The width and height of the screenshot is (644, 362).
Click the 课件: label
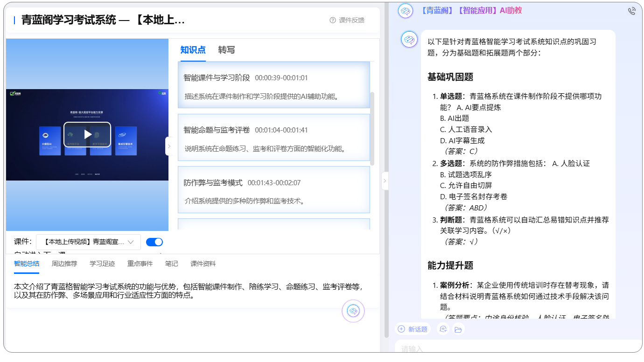[23, 242]
